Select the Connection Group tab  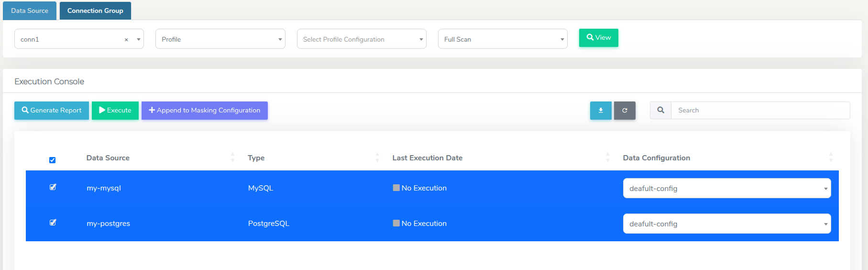[95, 11]
